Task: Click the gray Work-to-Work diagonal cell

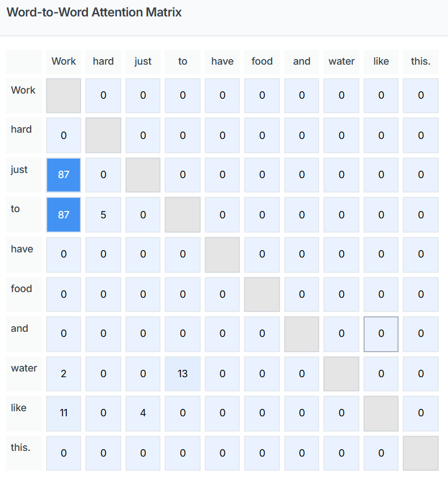Action: (x=64, y=95)
